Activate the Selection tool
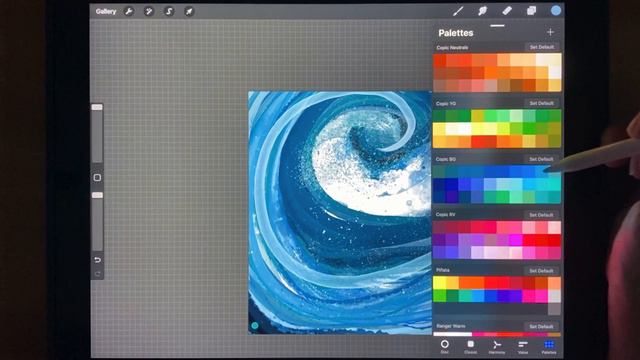 pyautogui.click(x=169, y=11)
